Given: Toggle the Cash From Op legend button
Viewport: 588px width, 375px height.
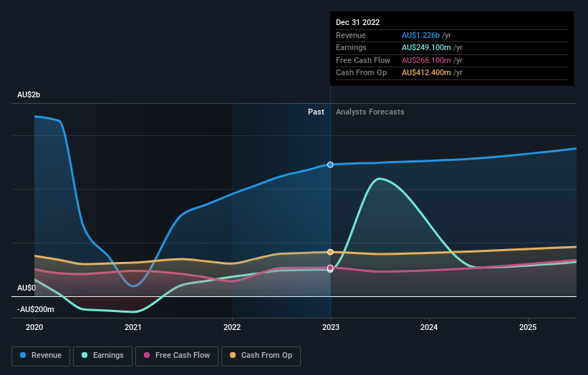Looking at the screenshot, I should tap(261, 356).
